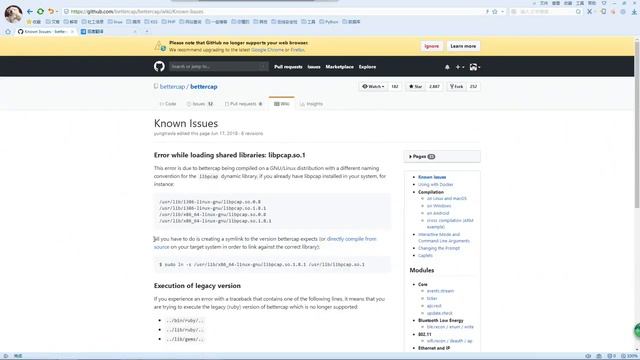This screenshot has width=640, height=360.
Task: Switch to the second browser tab
Action: pyautogui.click(x=108, y=31)
